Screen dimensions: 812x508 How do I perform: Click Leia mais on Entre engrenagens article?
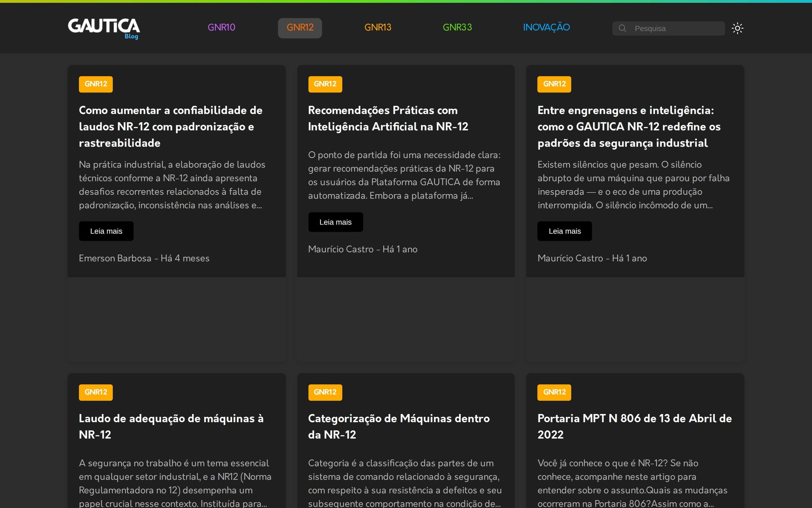point(564,231)
